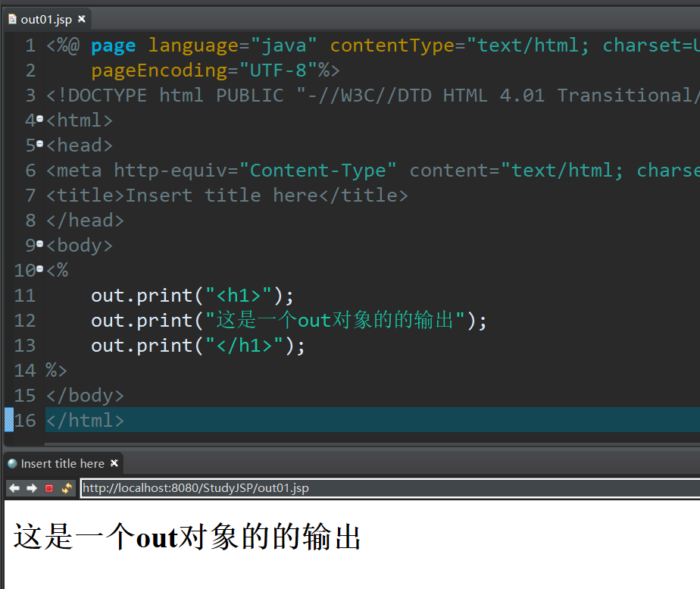Go back in the internal browser

14,488
